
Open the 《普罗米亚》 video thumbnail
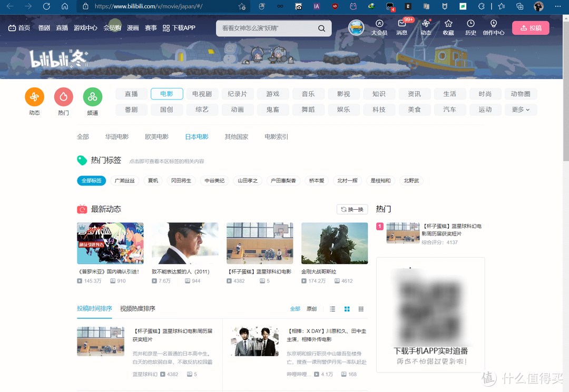[110, 243]
